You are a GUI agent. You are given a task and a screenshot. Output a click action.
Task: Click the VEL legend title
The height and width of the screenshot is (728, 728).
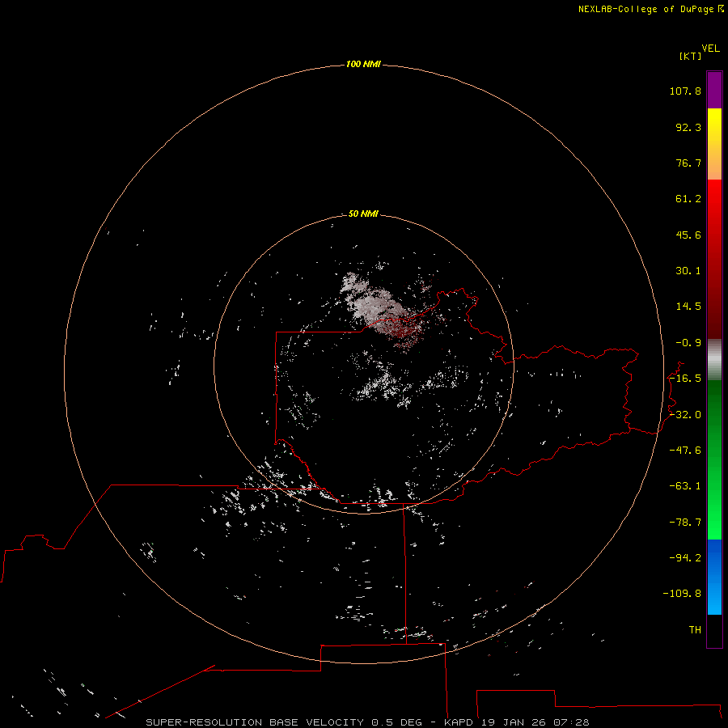710,49
